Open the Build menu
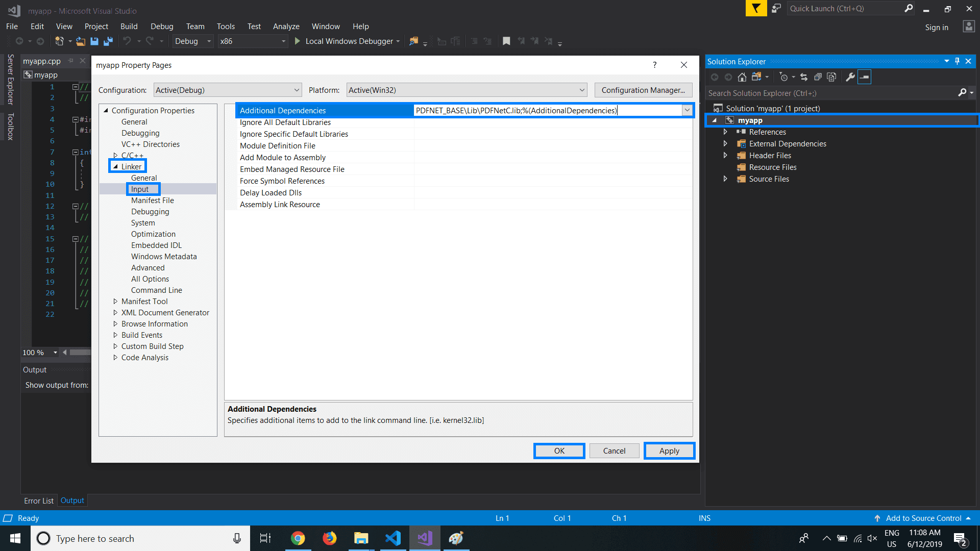Viewport: 980px width, 551px height. coord(129,27)
